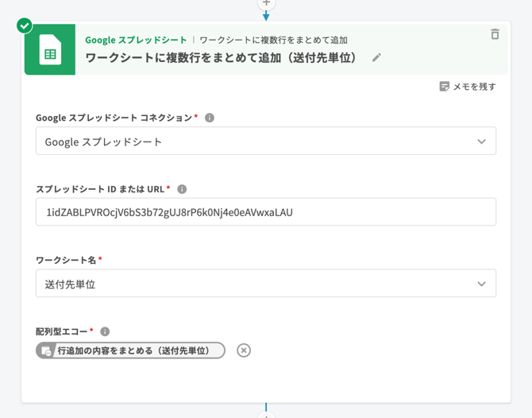
Task: Click the メモを残す button
Action: 468,86
